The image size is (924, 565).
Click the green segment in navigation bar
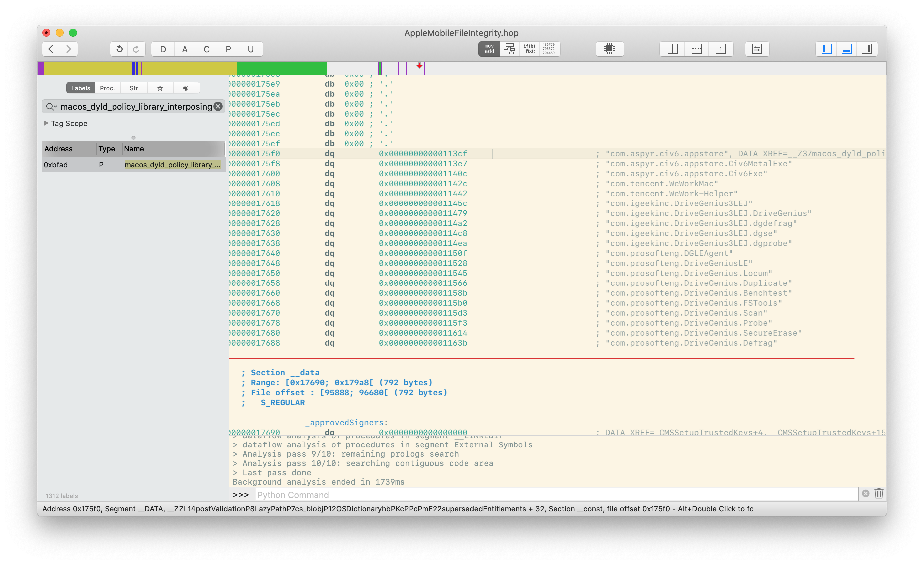(282, 68)
